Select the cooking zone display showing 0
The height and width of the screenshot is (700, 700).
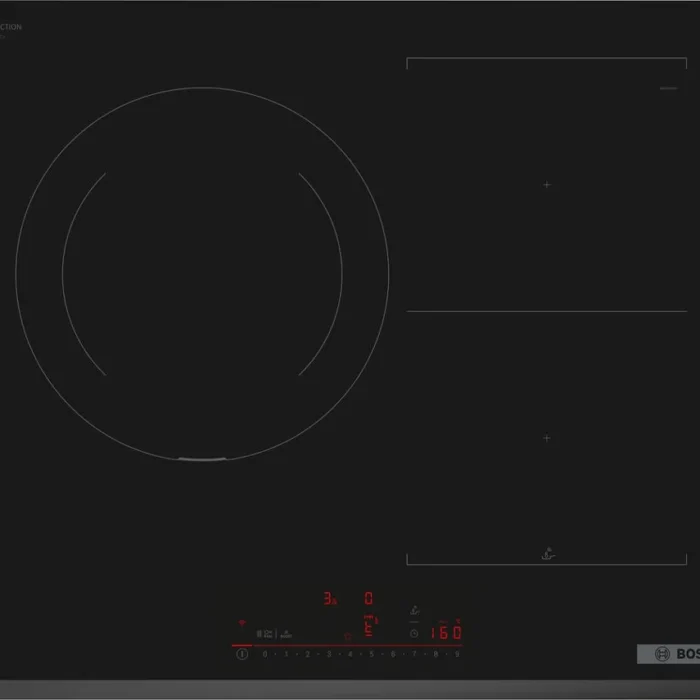(x=368, y=598)
